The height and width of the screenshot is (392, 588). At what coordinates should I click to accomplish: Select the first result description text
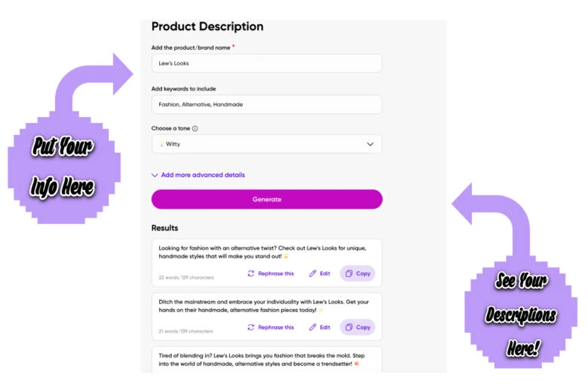pyautogui.click(x=264, y=252)
